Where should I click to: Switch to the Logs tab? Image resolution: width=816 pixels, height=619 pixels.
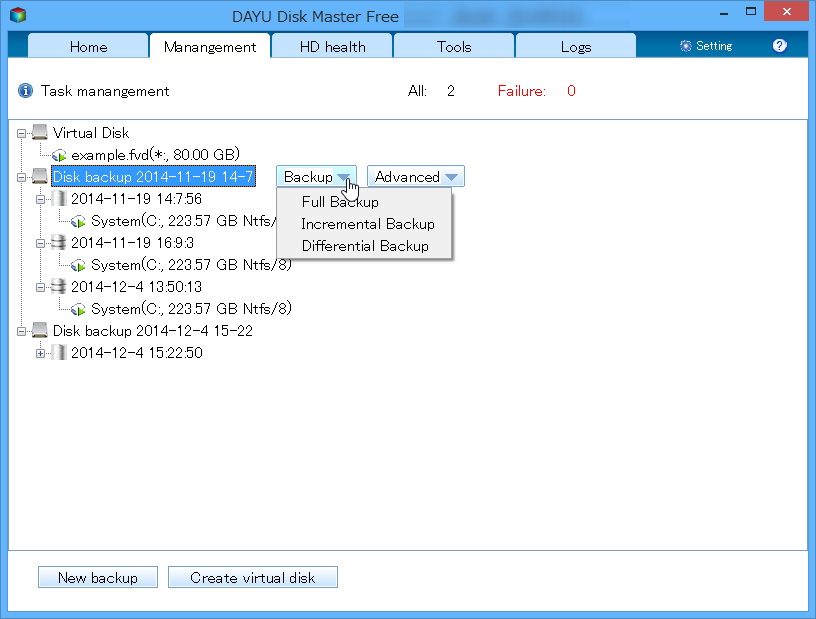(x=576, y=46)
